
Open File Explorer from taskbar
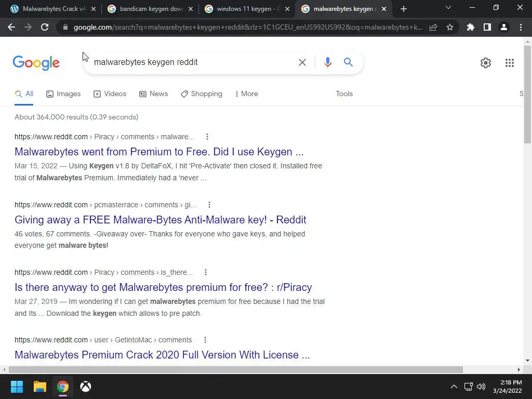39,387
